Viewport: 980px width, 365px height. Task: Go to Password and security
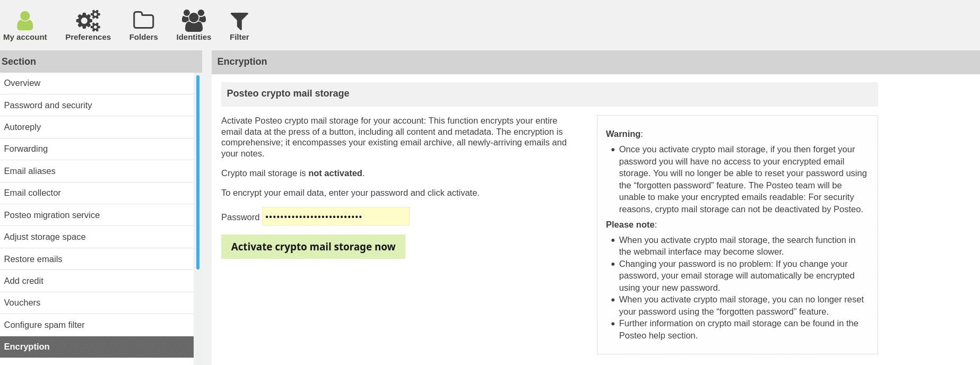click(48, 106)
